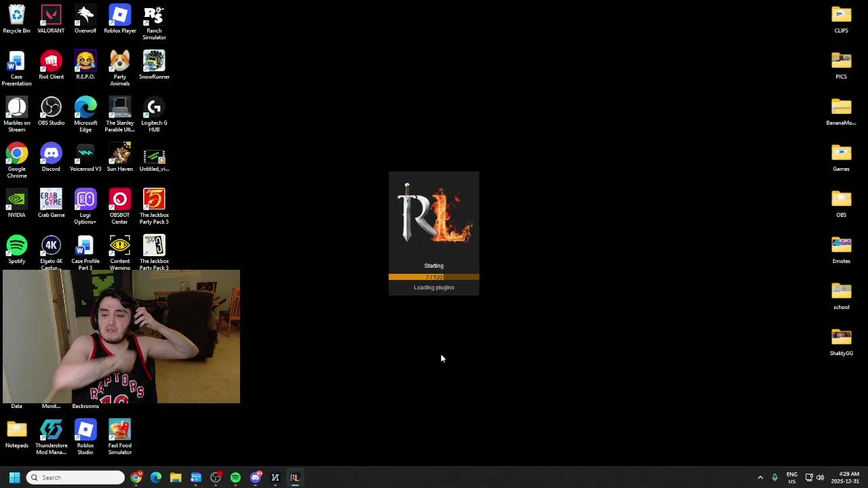This screenshot has height=488, width=868.
Task: Select the Case Presentation Word document
Action: (16, 68)
